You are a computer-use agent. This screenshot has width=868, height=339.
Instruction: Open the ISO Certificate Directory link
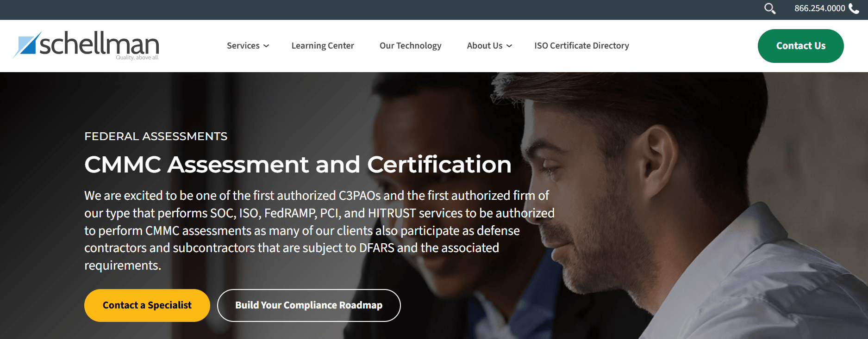(581, 46)
